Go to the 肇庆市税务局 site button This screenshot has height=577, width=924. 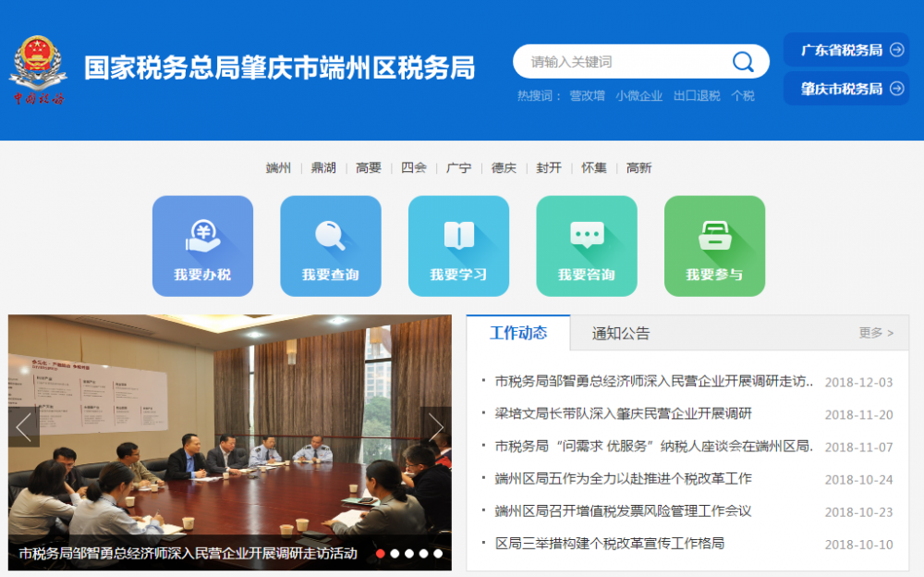point(846,89)
